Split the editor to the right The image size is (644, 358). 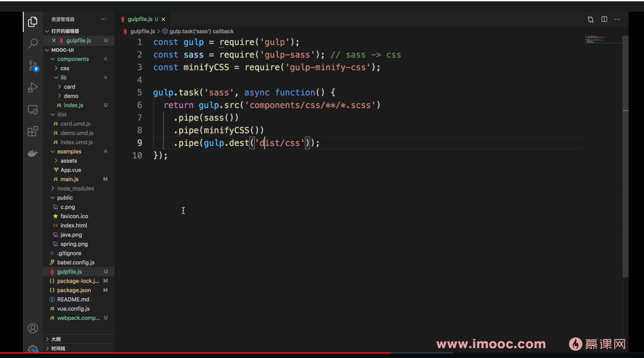(604, 19)
